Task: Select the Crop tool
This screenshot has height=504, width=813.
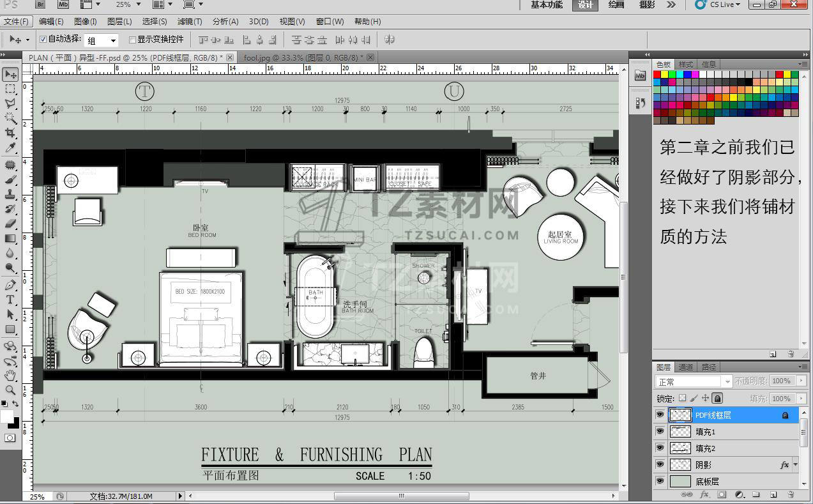Action: click(10, 133)
